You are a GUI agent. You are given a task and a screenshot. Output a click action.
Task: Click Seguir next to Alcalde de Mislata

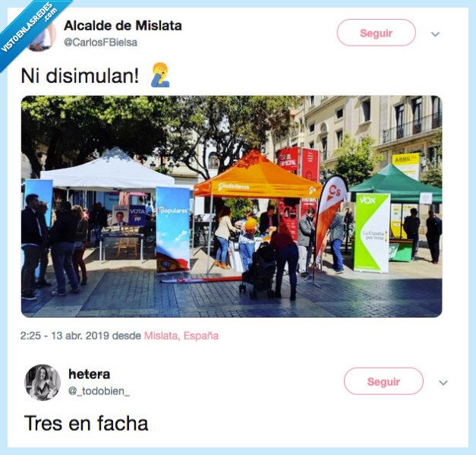pos(376,33)
